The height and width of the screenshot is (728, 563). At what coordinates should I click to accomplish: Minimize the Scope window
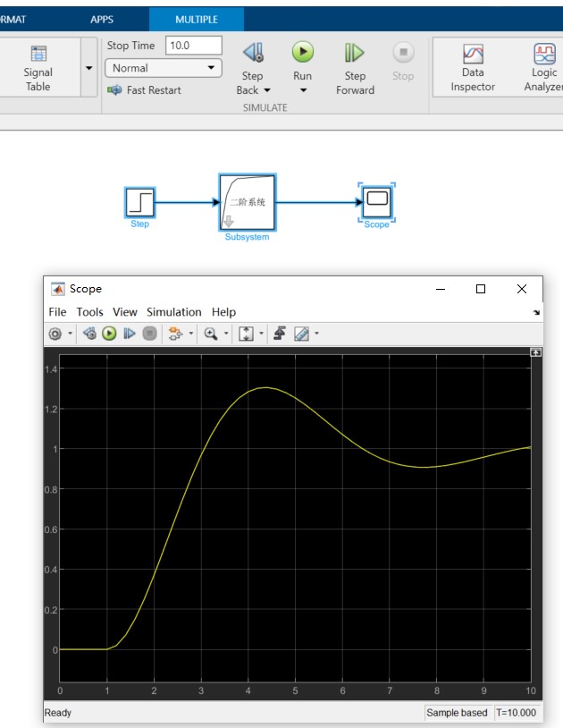tap(441, 289)
